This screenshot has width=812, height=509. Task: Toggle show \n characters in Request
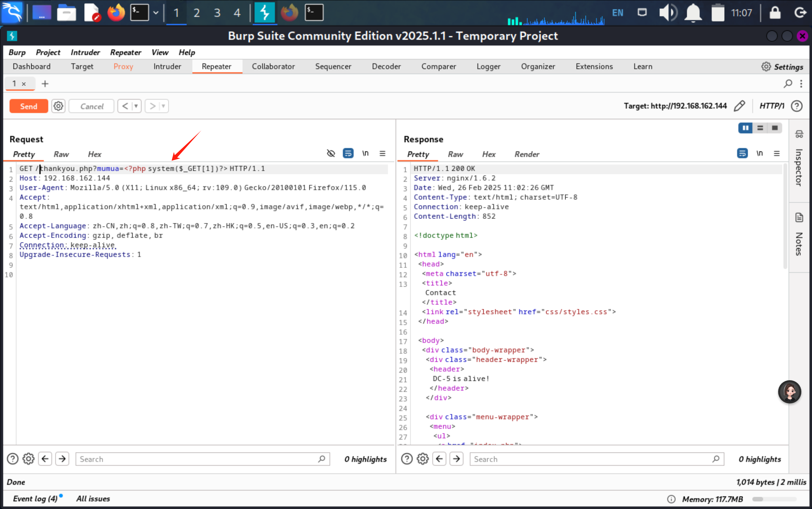point(365,154)
